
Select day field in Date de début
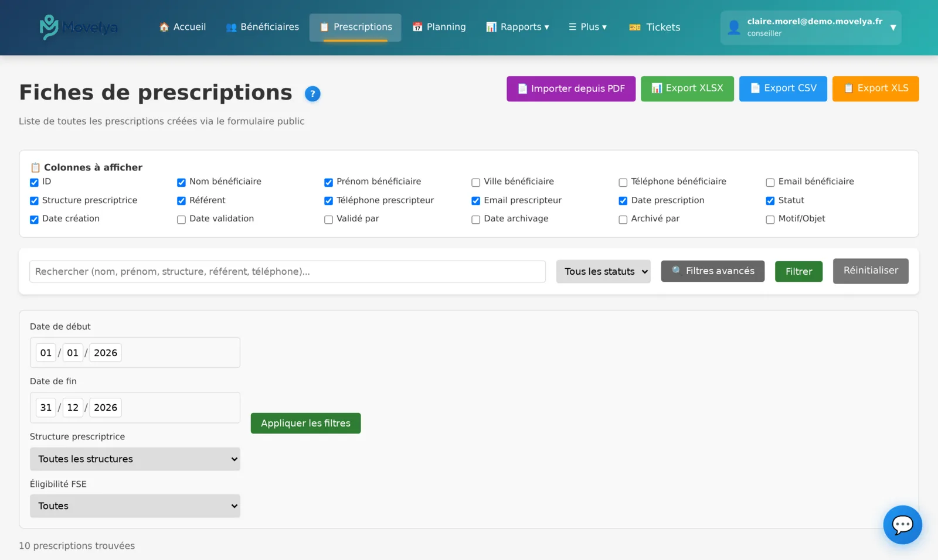tap(46, 353)
